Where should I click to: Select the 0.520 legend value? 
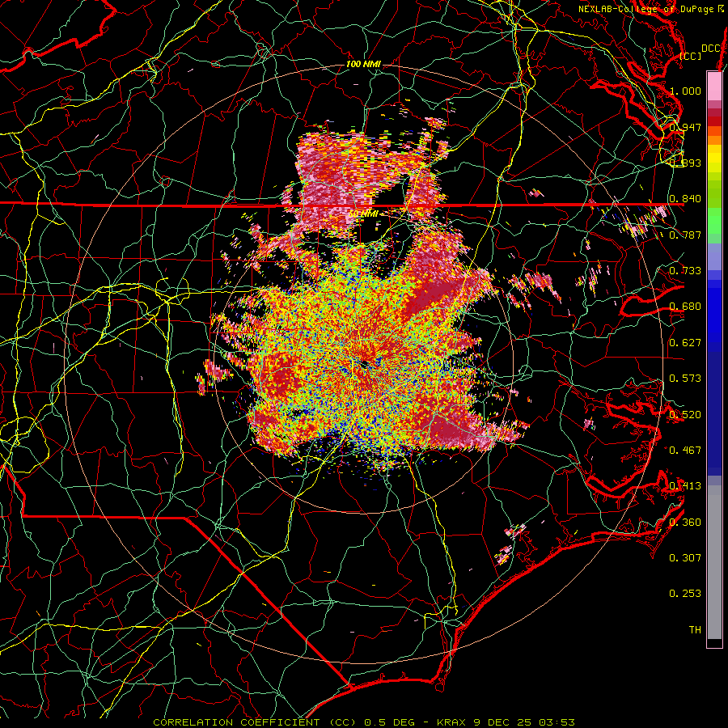coord(685,415)
